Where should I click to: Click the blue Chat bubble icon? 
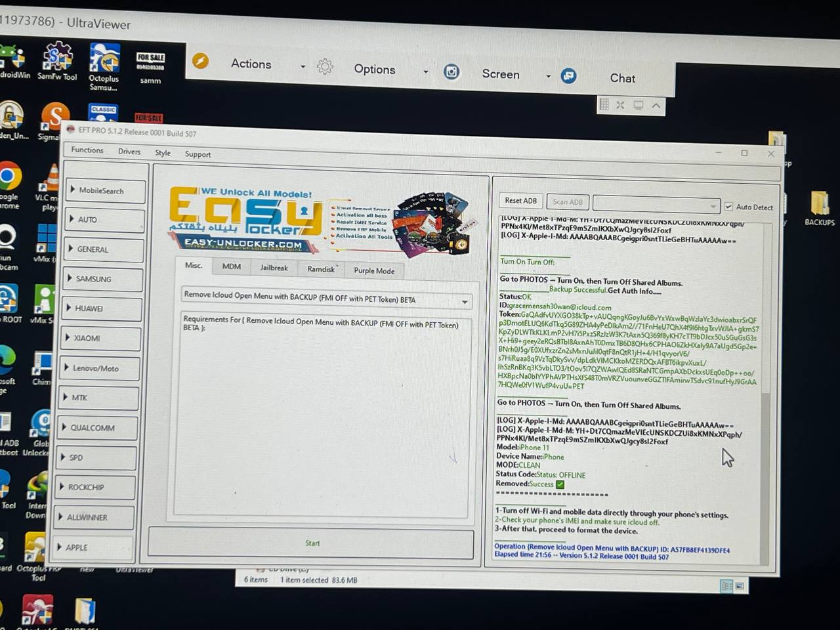568,75
